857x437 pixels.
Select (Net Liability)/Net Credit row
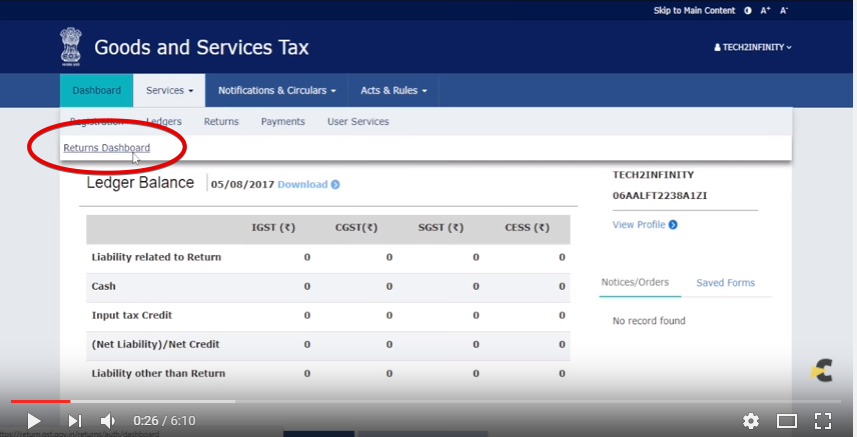(x=328, y=344)
